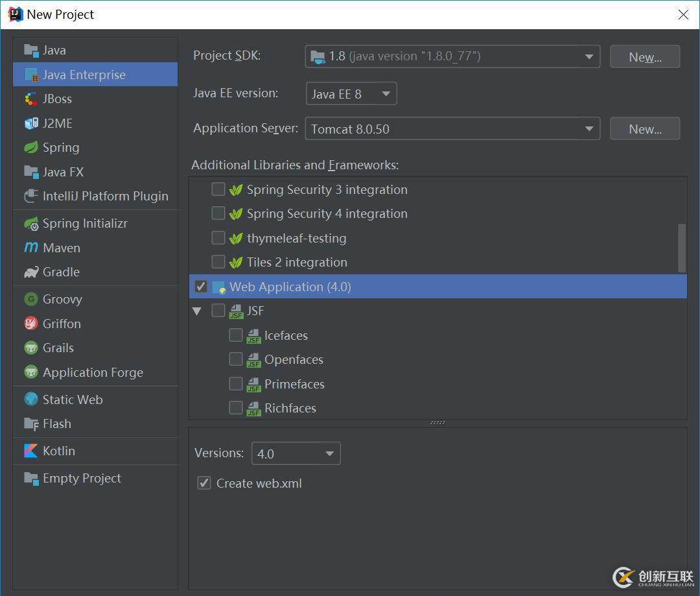Select the Spring Security 4 integration label

[x=327, y=214]
